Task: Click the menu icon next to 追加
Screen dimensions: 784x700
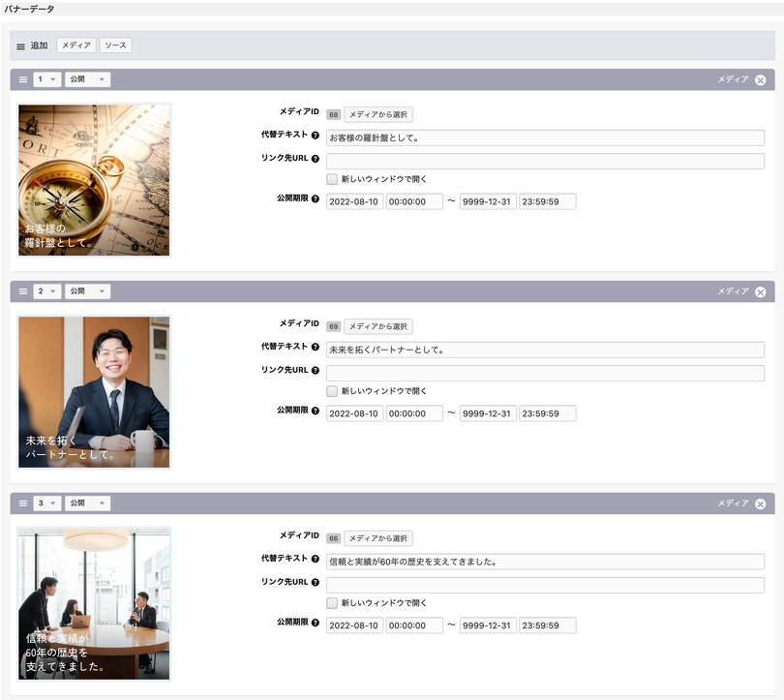Action: [21, 46]
